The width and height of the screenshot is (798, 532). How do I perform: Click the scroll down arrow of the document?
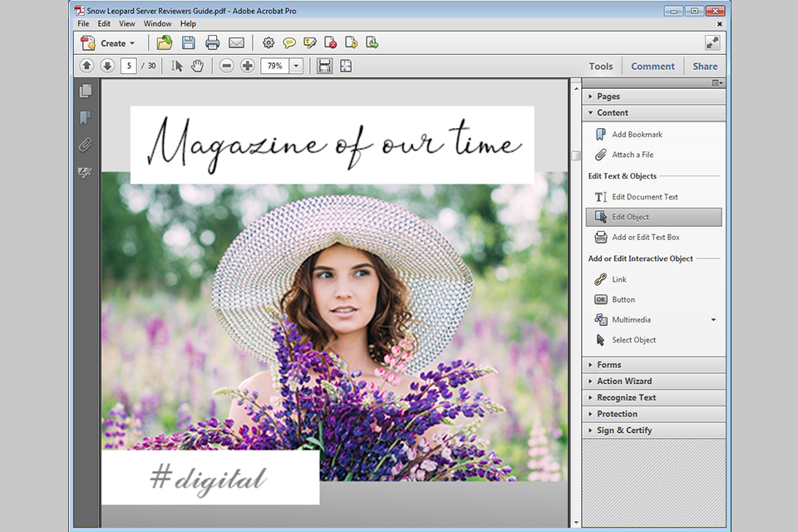(x=576, y=522)
